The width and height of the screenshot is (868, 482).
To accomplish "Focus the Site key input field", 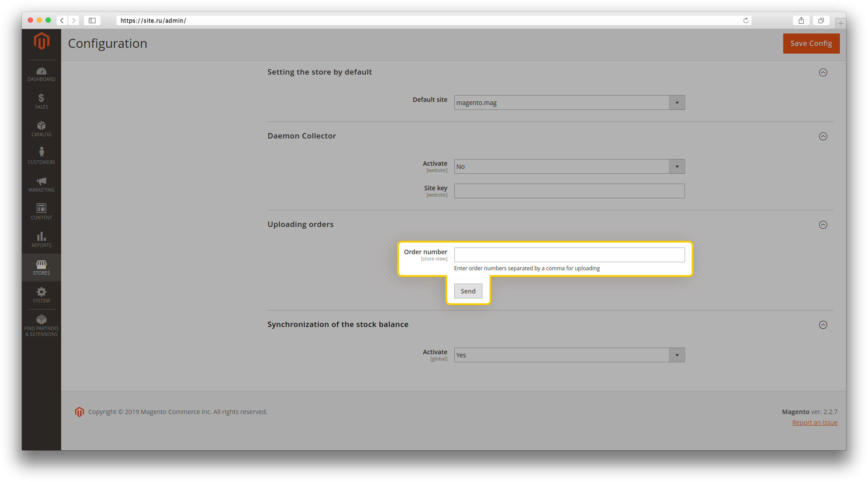I will click(x=569, y=191).
